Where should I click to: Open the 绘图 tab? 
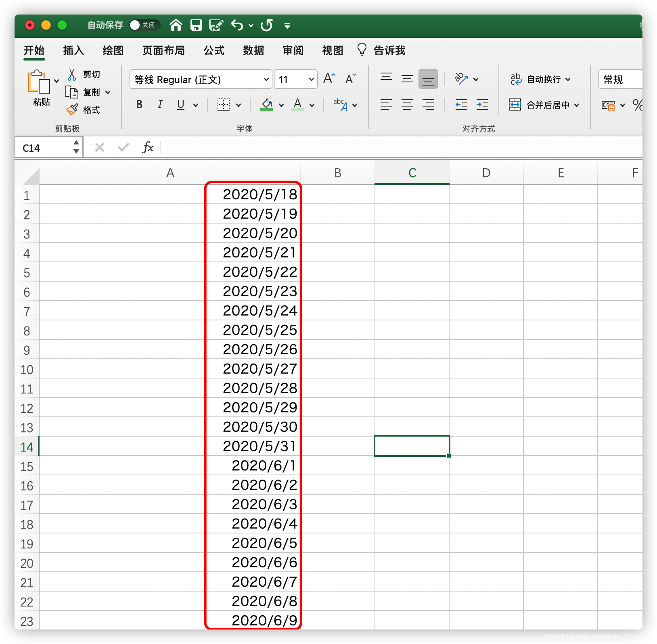pyautogui.click(x=113, y=50)
